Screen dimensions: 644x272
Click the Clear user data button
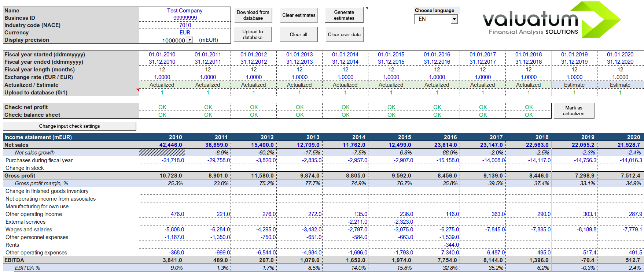tap(344, 35)
